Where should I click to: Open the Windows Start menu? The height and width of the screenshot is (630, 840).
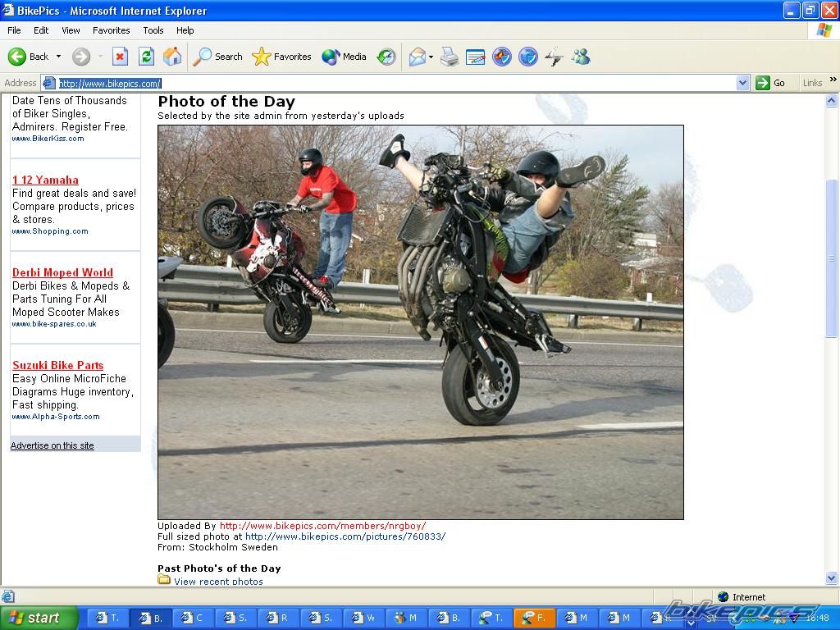[x=39, y=618]
